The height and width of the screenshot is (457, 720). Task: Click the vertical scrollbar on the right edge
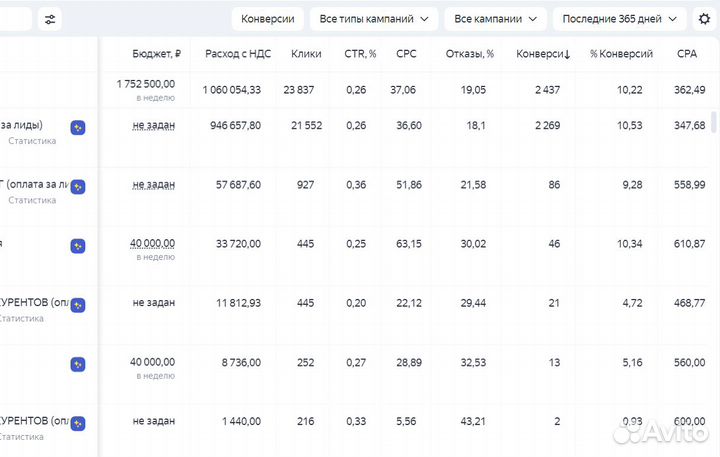click(713, 123)
